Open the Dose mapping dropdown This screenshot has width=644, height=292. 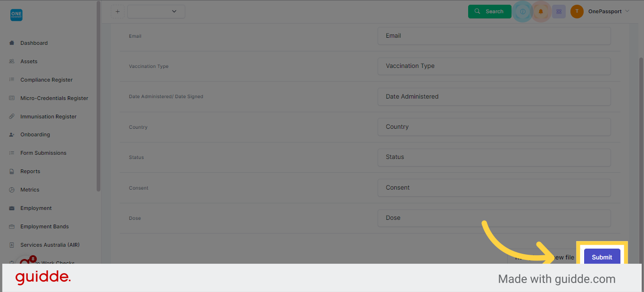(494, 218)
